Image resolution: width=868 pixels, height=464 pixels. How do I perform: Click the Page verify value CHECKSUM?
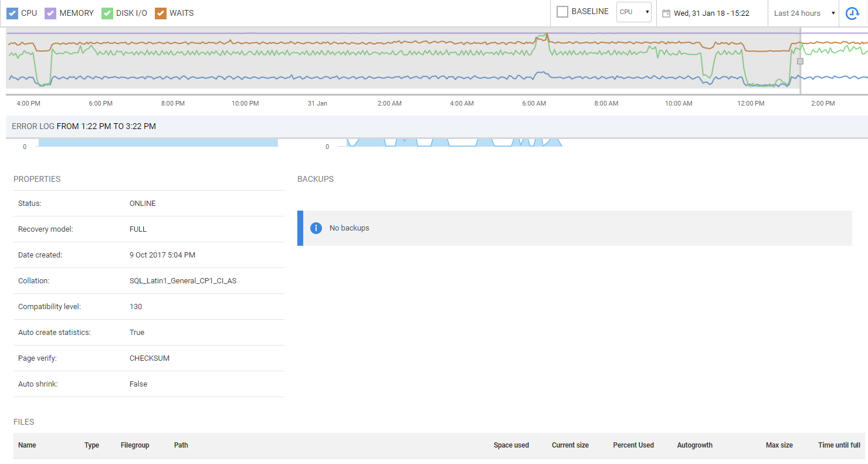click(150, 358)
